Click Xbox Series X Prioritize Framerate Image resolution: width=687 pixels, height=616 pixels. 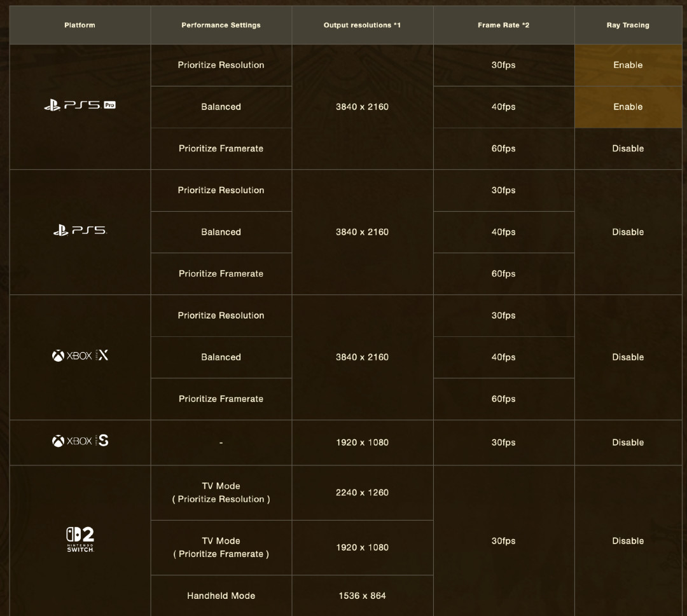(x=221, y=399)
